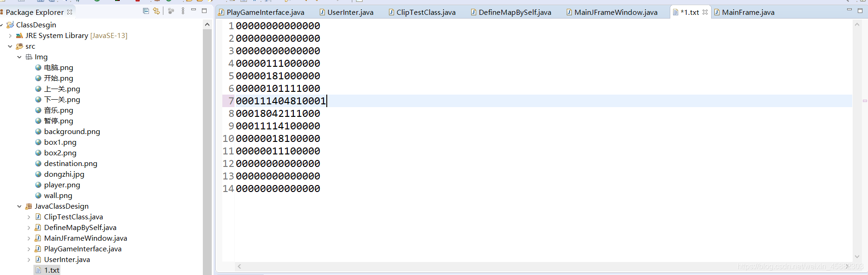
Task: Click the destination.png file icon
Action: click(x=38, y=164)
